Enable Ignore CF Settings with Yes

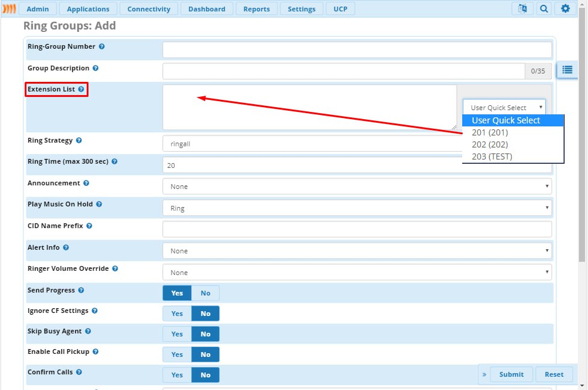point(177,314)
